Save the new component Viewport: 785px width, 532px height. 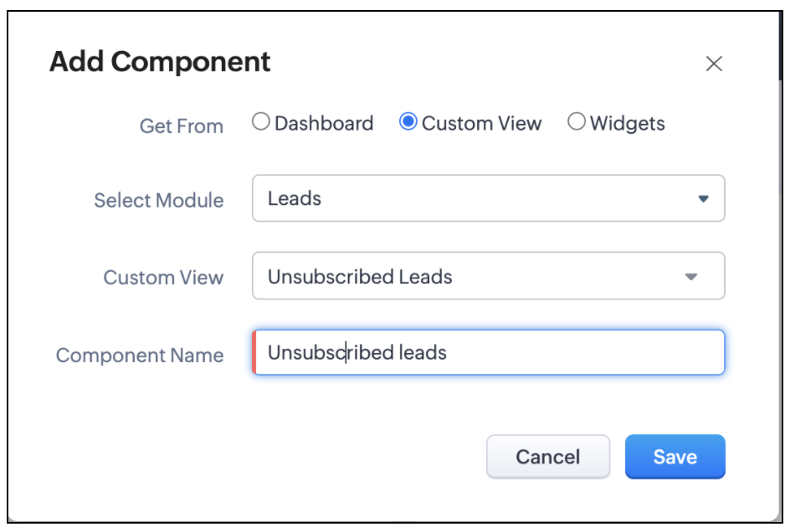click(675, 457)
